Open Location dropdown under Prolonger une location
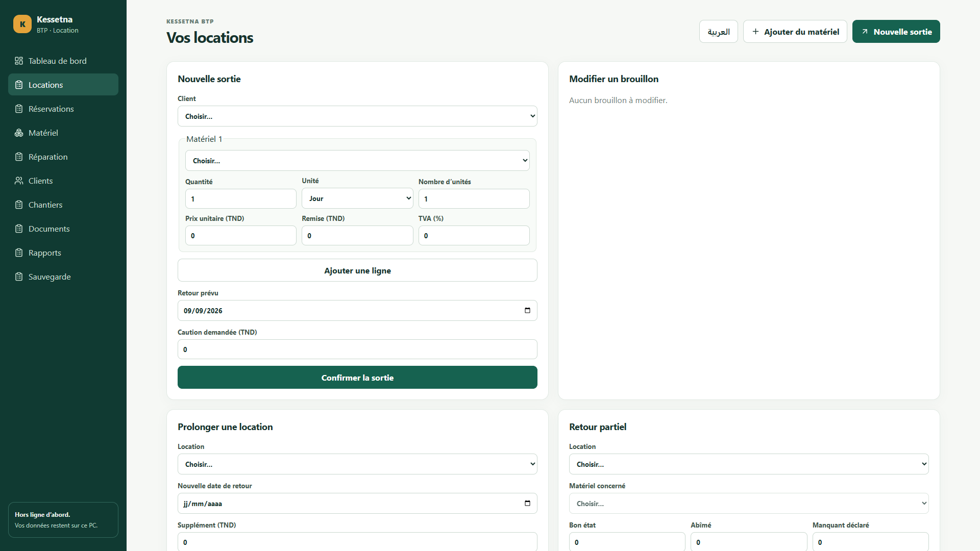This screenshot has width=980, height=551. pos(357,464)
